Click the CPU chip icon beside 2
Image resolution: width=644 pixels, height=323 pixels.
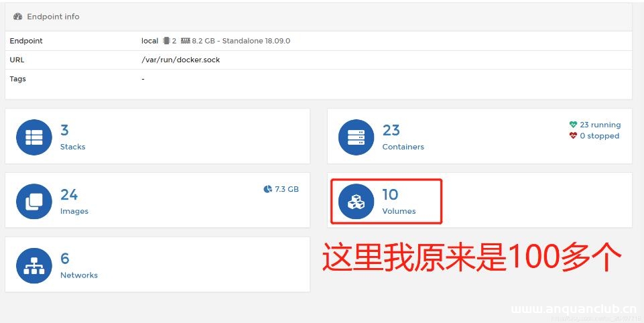[166, 41]
